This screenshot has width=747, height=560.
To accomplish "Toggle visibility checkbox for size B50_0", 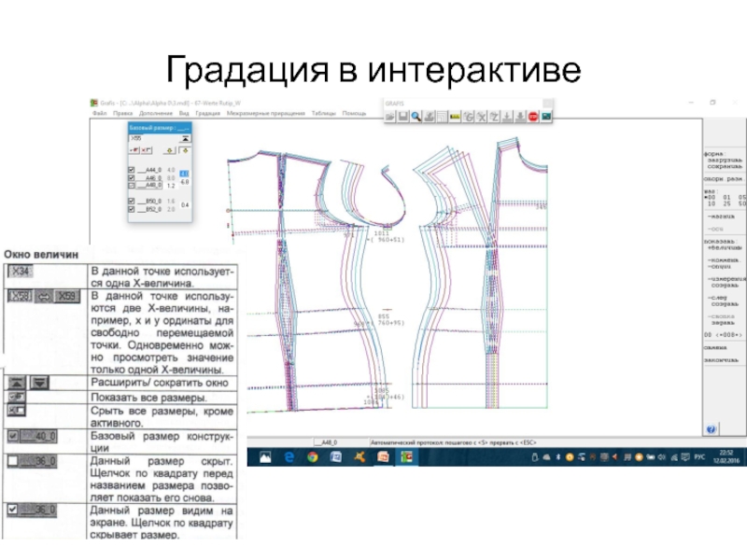I will tap(132, 201).
